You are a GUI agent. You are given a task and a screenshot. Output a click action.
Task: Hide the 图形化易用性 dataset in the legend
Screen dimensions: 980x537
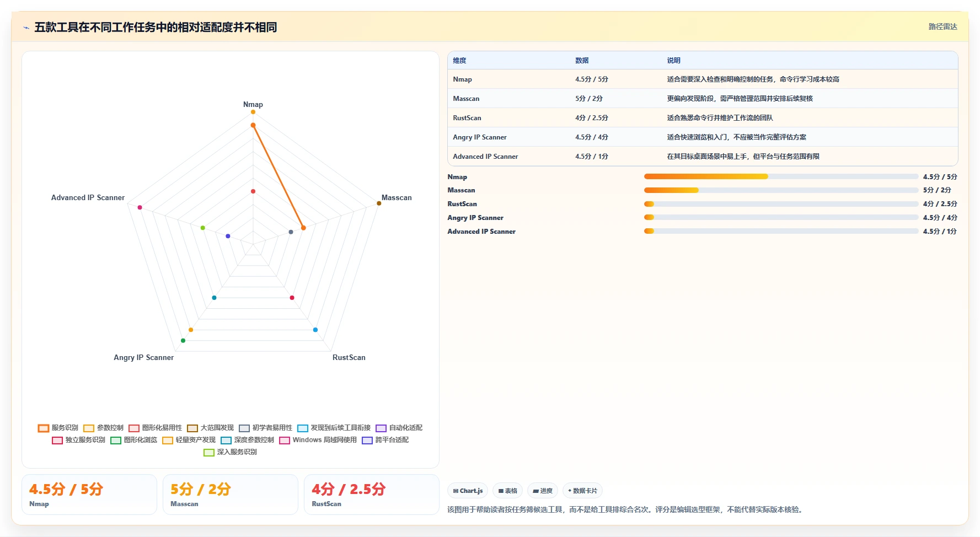coord(155,428)
